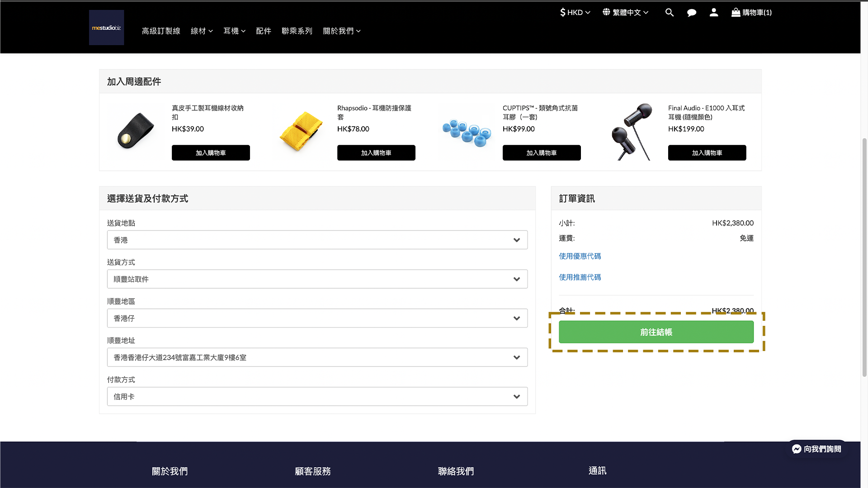Click the search magnifier icon
This screenshot has height=488, width=868.
click(x=670, y=13)
